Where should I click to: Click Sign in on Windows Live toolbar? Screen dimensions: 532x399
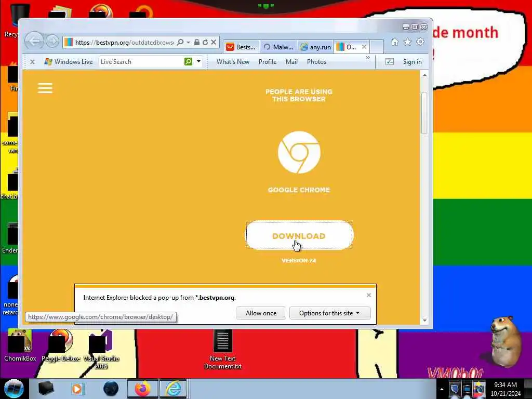412,62
